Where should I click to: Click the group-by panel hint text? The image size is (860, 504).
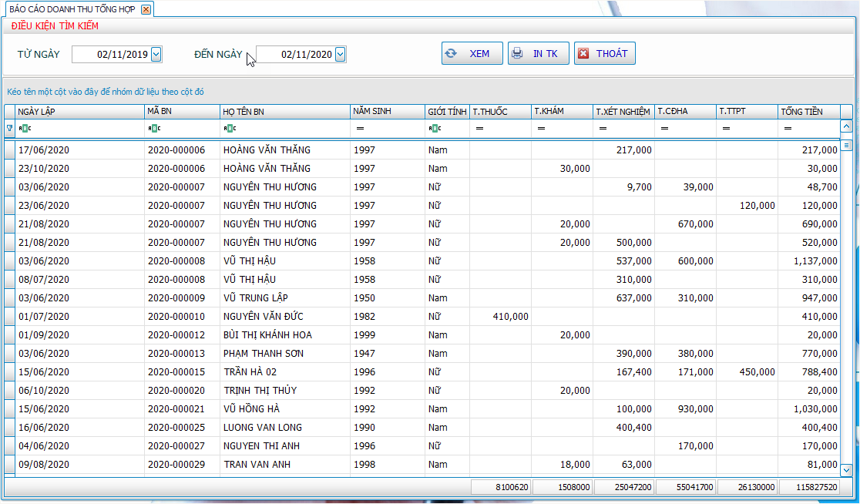coord(106,92)
